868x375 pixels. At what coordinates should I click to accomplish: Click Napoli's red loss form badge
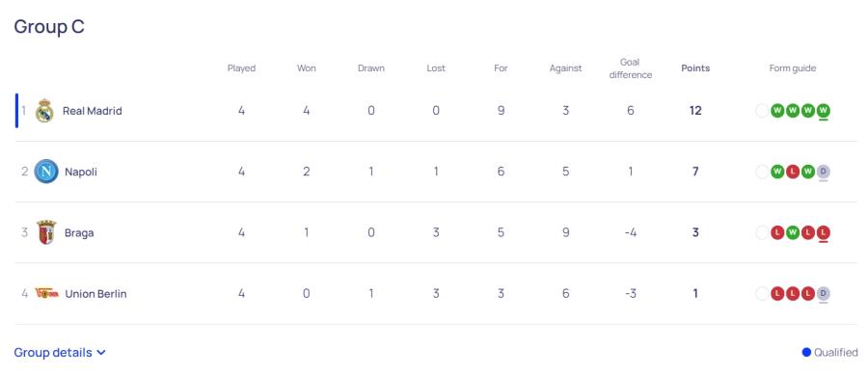pos(793,172)
